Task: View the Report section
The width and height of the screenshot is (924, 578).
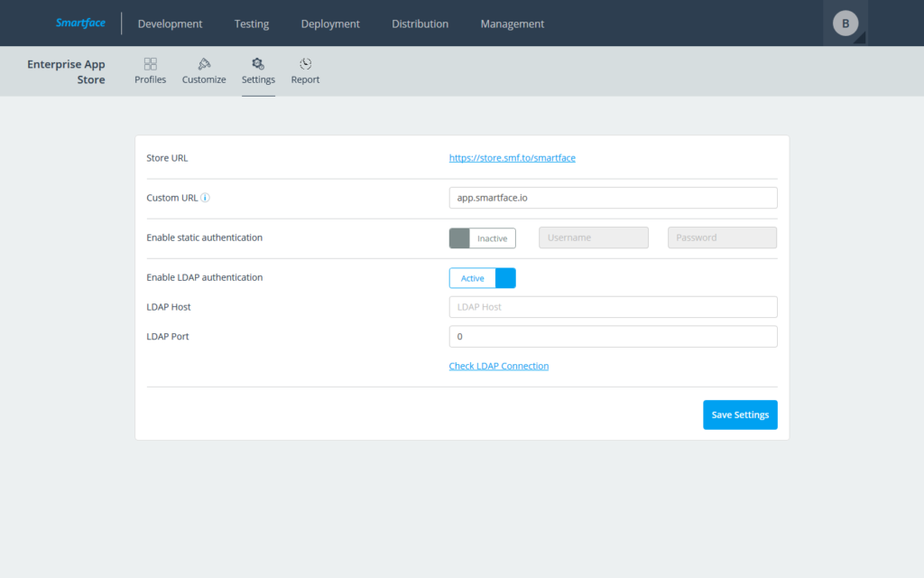Action: pyautogui.click(x=305, y=71)
